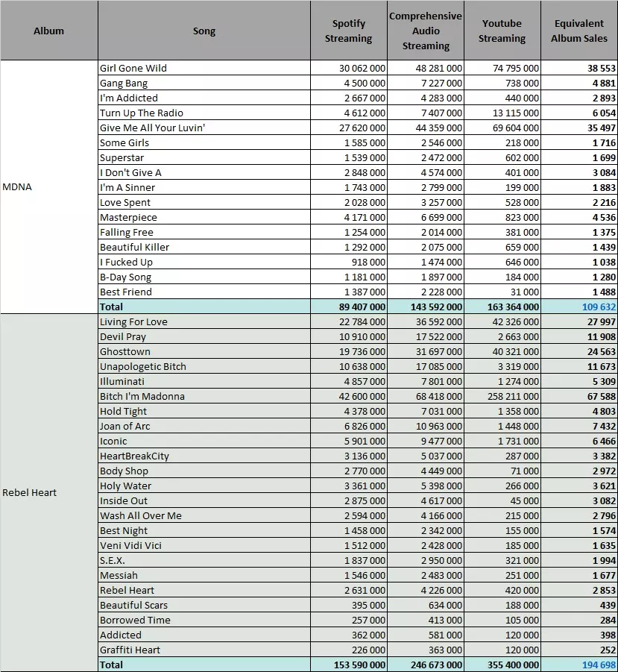Select the Inside Out song cell
This screenshot has width=618, height=672.
point(204,500)
